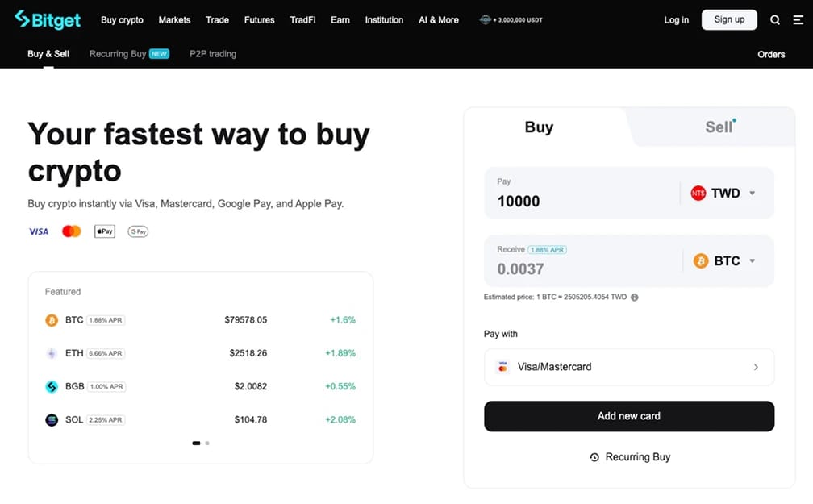
Task: Click the BGB price $2.0082
Action: pos(250,387)
